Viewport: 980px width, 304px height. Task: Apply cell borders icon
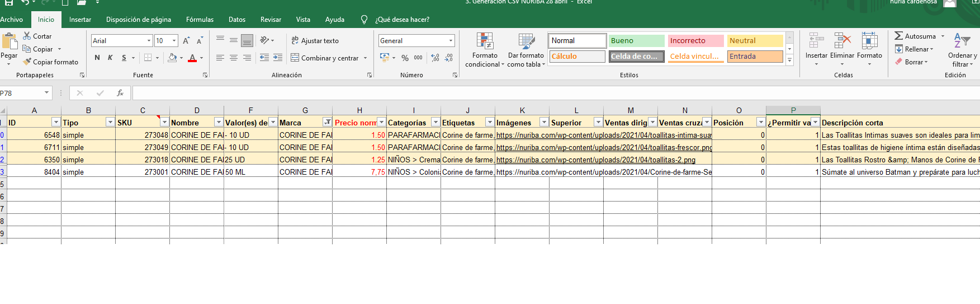148,58
